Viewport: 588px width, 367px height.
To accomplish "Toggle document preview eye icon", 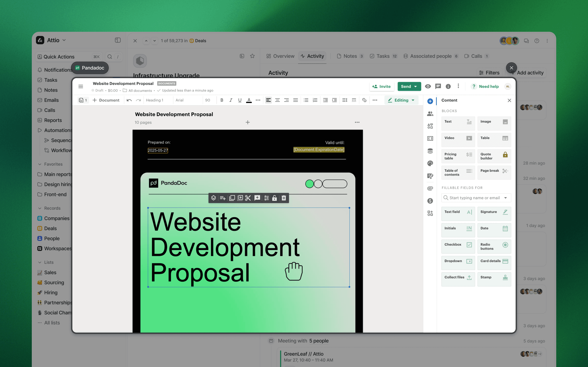I will [x=428, y=86].
